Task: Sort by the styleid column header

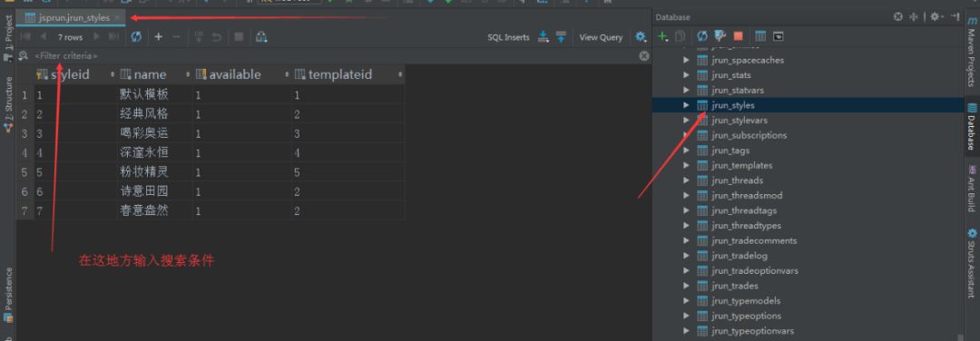Action: [x=75, y=74]
